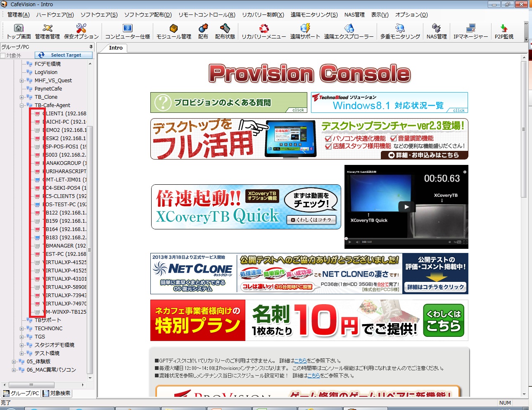Screen dimensions: 532x410
Task: Click 詳細はコチラをクリック on NET CLONE banner
Action: pos(436,287)
